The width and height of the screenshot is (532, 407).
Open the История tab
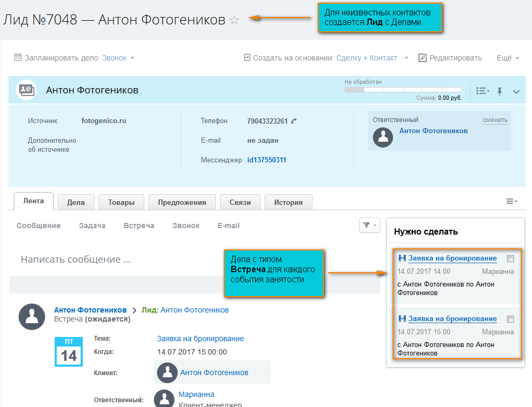pos(288,202)
